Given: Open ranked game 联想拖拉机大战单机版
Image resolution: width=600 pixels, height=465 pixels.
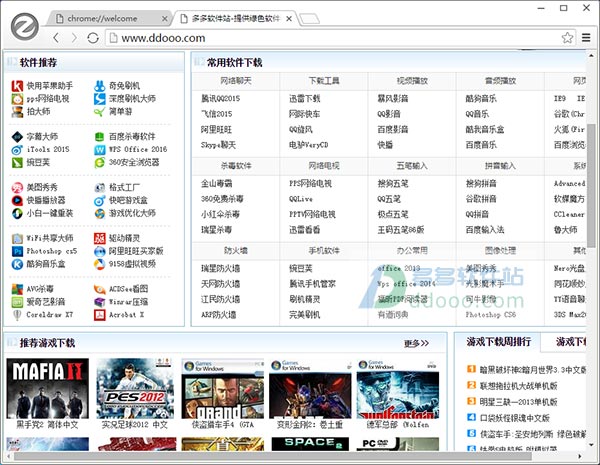Looking at the screenshot, I should tap(519, 385).
